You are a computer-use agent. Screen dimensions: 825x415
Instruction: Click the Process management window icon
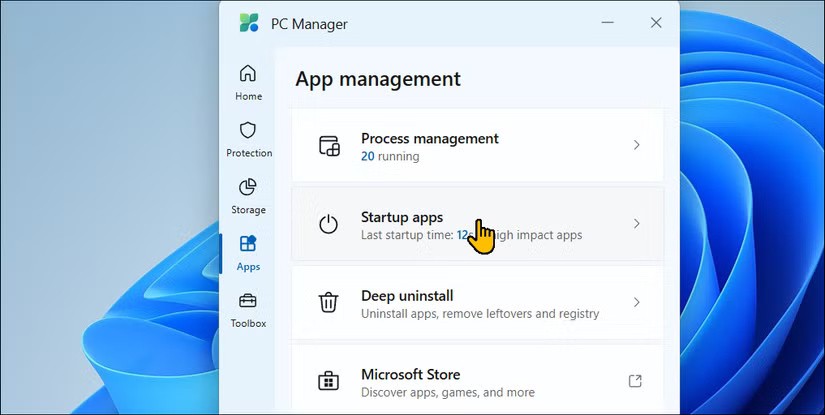click(x=329, y=146)
